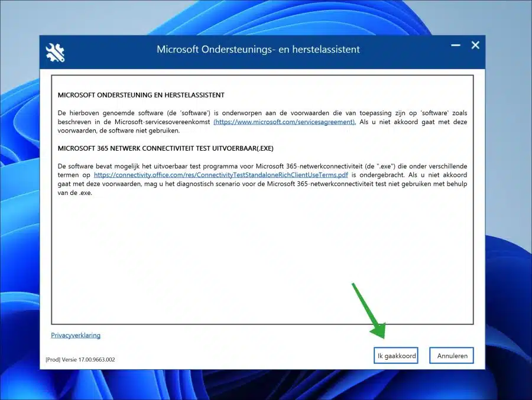
Task: Close the herstelassistent window
Action: pos(475,45)
